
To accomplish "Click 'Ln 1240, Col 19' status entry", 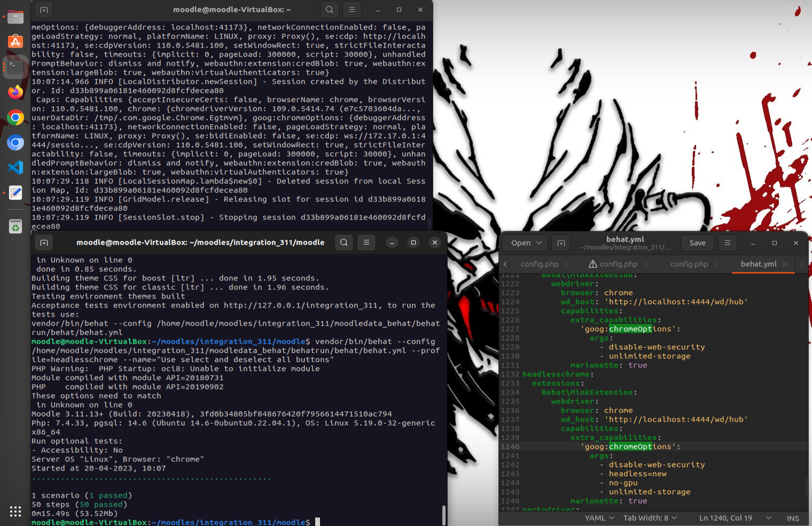I will pos(725,518).
